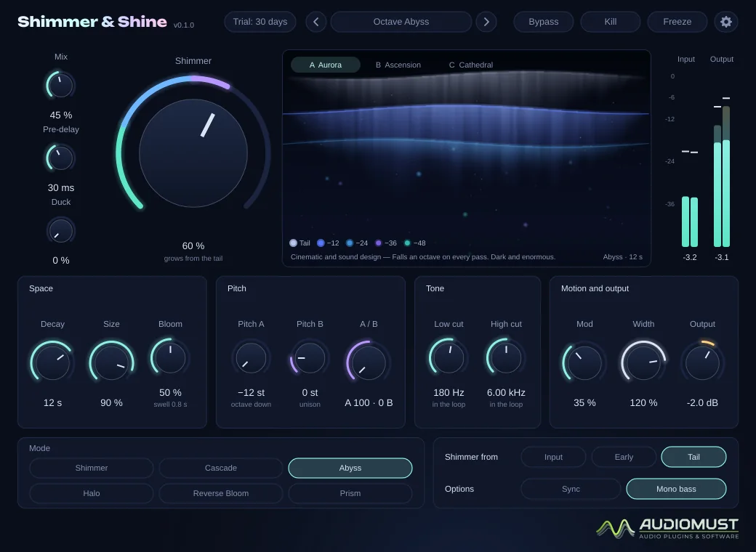Click the Pre-delay knob
756x552 pixels.
(x=61, y=158)
